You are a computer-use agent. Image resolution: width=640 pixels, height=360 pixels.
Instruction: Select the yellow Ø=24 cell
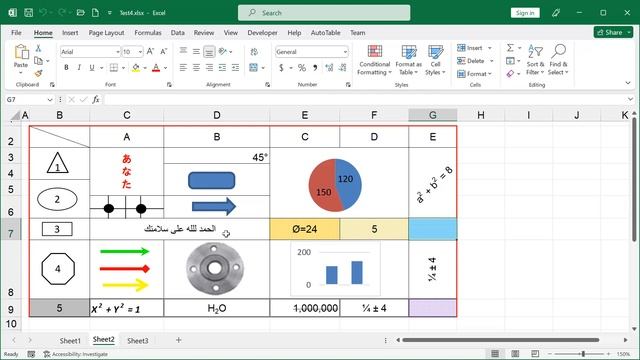[x=304, y=229]
